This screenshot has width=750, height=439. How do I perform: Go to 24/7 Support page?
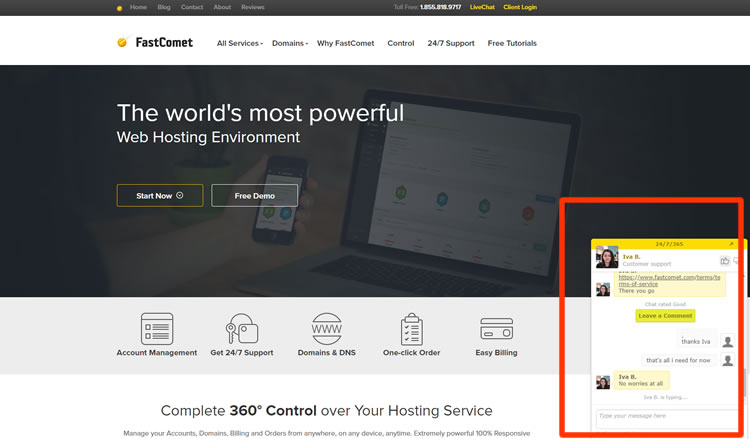[x=451, y=43]
